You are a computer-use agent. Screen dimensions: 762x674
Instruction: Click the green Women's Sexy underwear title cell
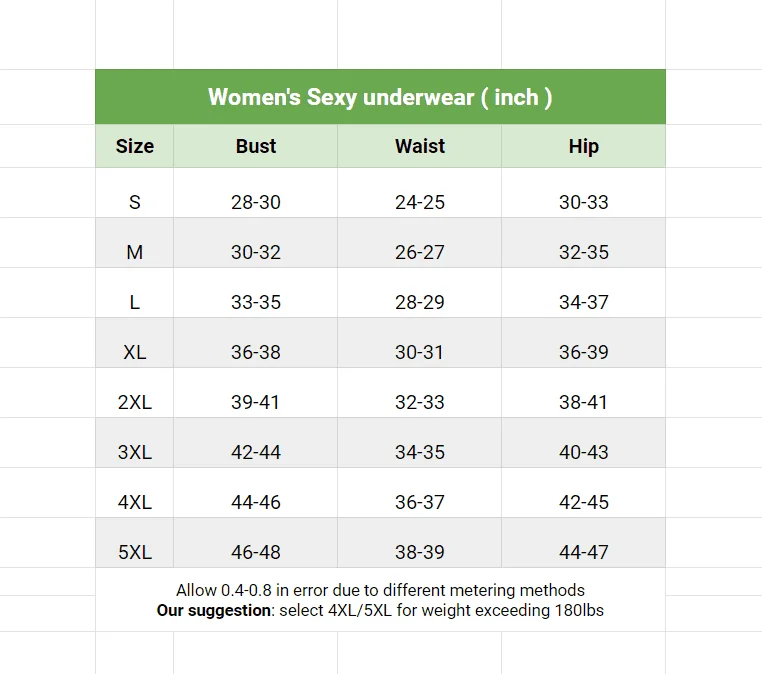(380, 97)
